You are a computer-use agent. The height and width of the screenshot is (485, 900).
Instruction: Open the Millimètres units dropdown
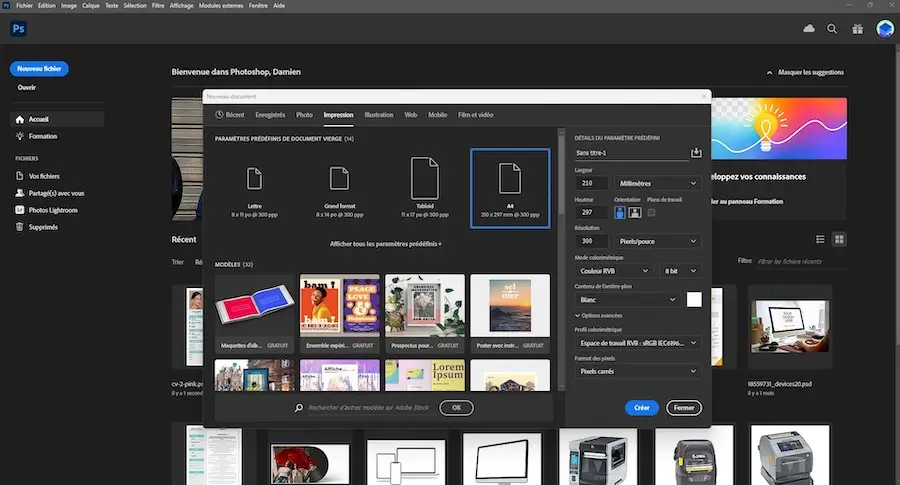[658, 184]
